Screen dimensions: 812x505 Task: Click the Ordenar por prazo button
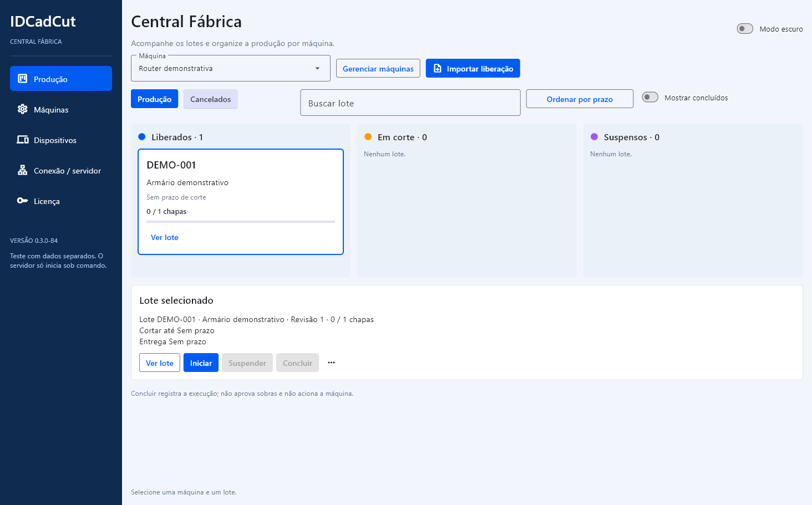[x=580, y=99]
